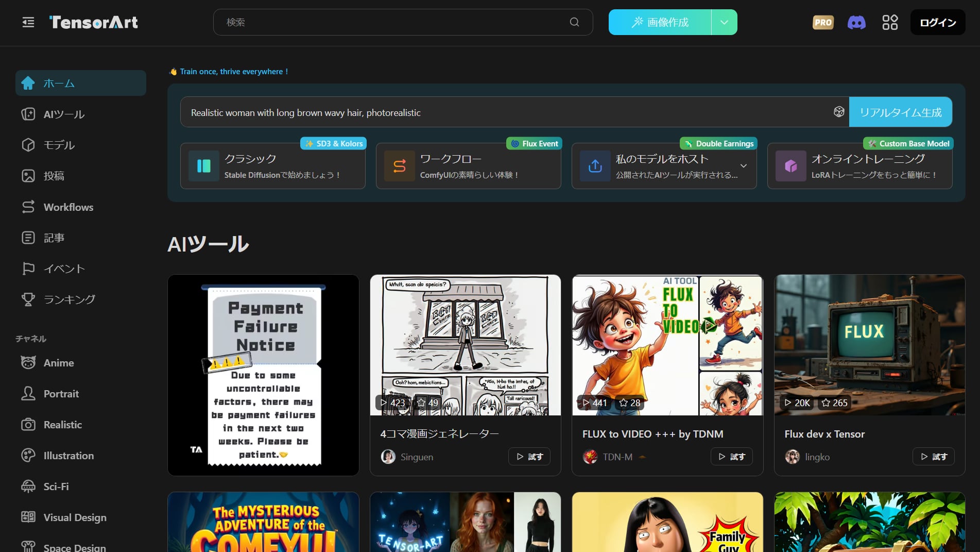
Task: Open the apps grid icon
Action: click(890, 22)
